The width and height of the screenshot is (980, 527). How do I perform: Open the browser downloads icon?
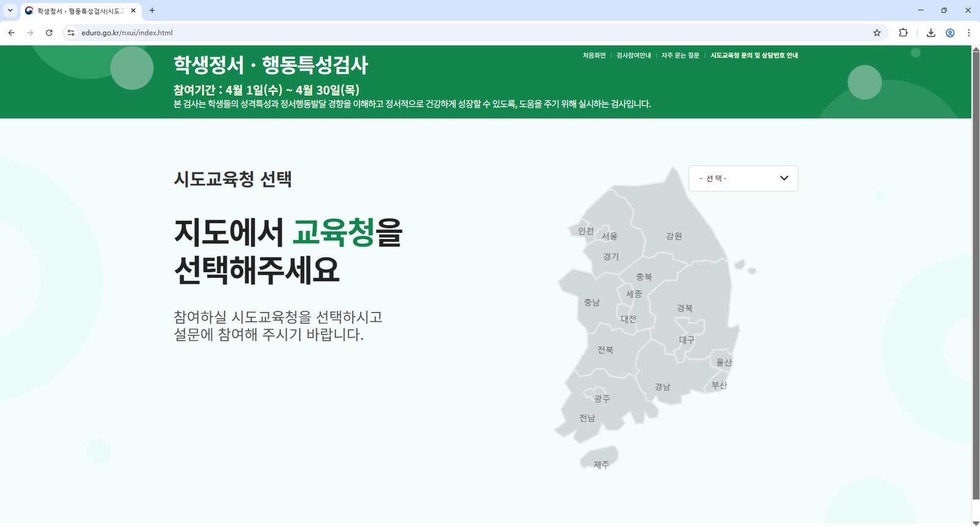tap(930, 33)
